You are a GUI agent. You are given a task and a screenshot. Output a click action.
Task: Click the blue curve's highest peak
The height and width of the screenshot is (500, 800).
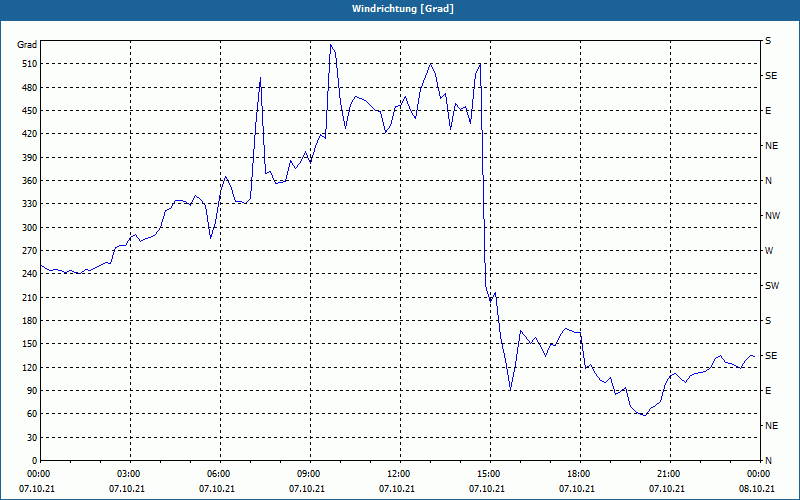[331, 45]
